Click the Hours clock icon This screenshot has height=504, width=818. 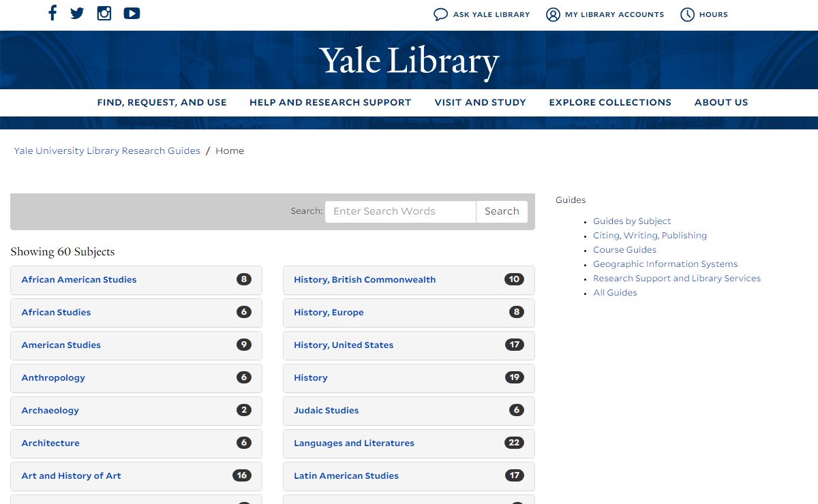(x=687, y=14)
